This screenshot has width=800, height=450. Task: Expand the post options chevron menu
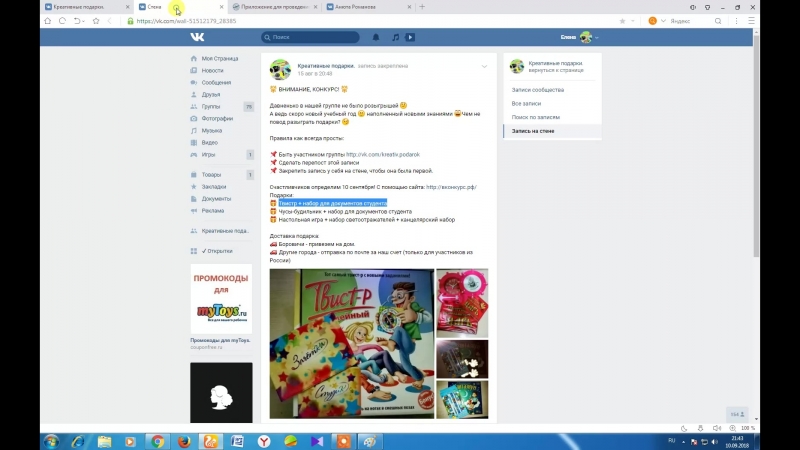tap(484, 66)
